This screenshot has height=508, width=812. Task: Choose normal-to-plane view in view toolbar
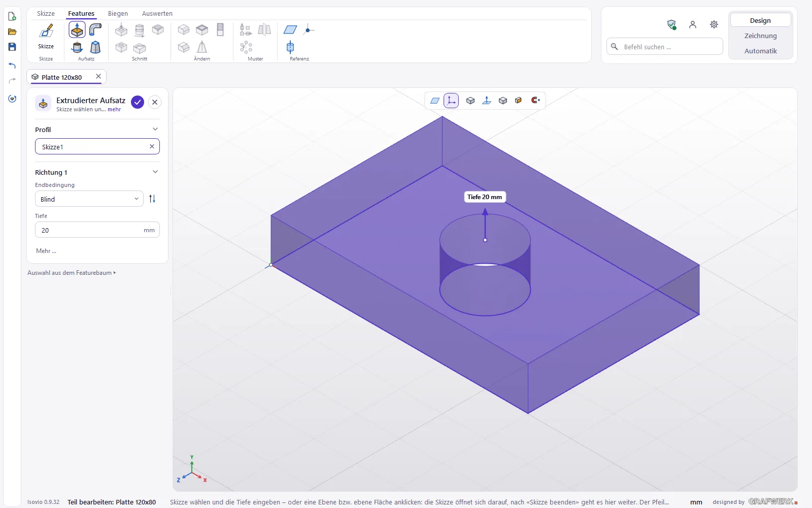click(487, 100)
